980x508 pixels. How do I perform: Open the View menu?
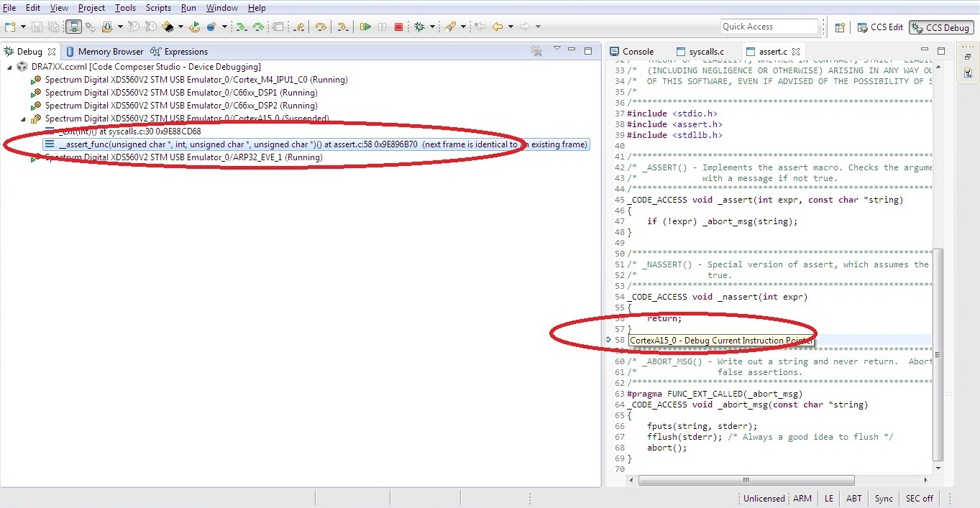tap(59, 8)
